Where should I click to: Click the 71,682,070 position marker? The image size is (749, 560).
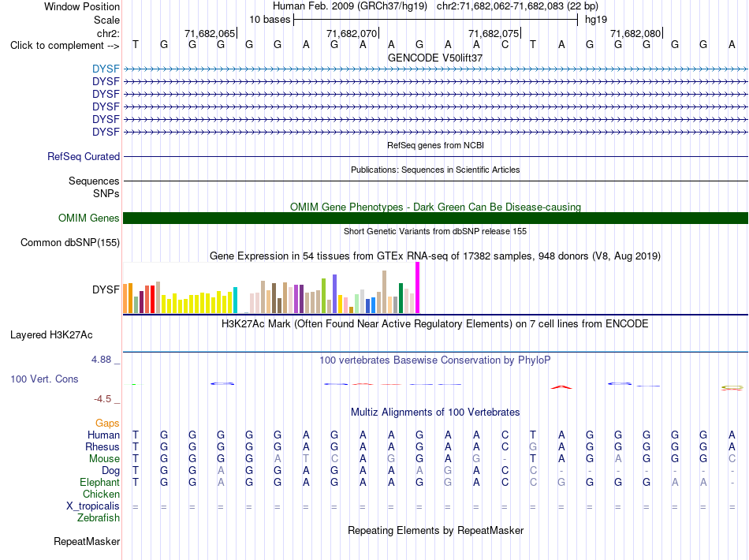[352, 33]
